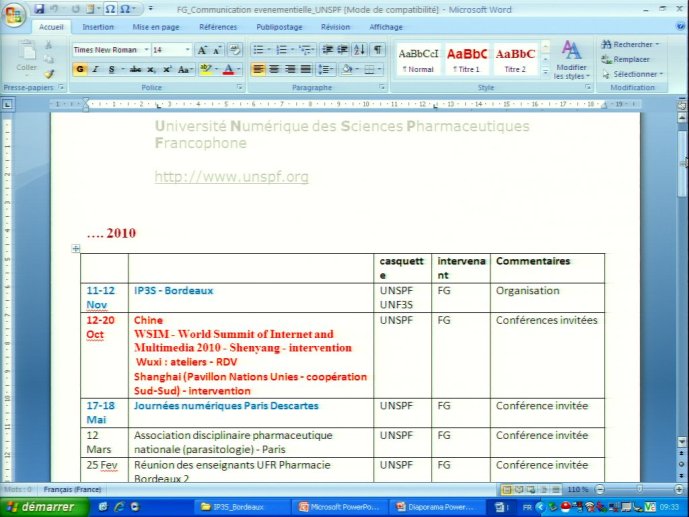The image size is (689, 517).
Task: Toggle underline (S) formatting
Action: [112, 69]
